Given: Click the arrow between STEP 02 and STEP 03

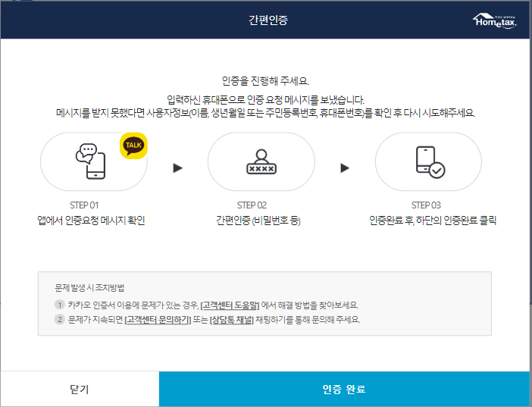Looking at the screenshot, I should click(x=345, y=168).
